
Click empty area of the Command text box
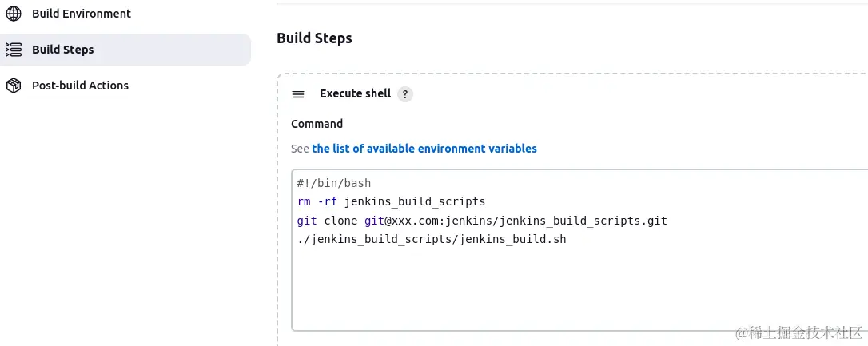coord(559,288)
